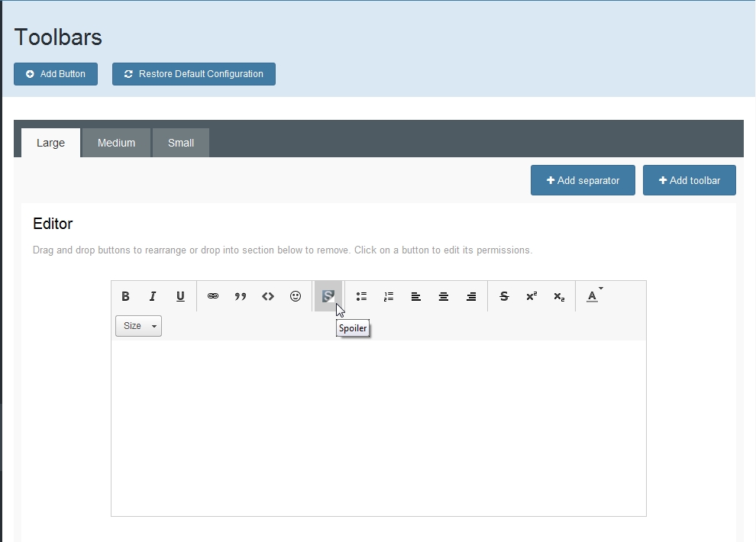The height and width of the screenshot is (542, 756).
Task: Select the bulleted list icon
Action: click(x=361, y=296)
